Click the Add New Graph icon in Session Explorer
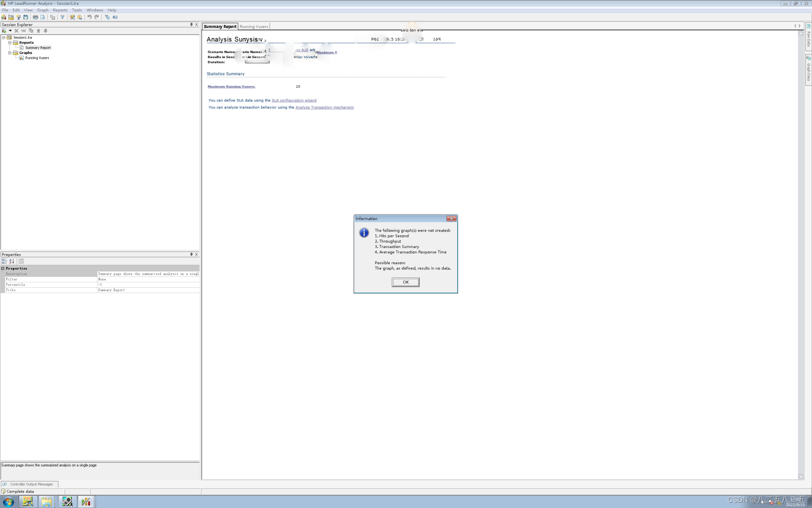 (4, 31)
